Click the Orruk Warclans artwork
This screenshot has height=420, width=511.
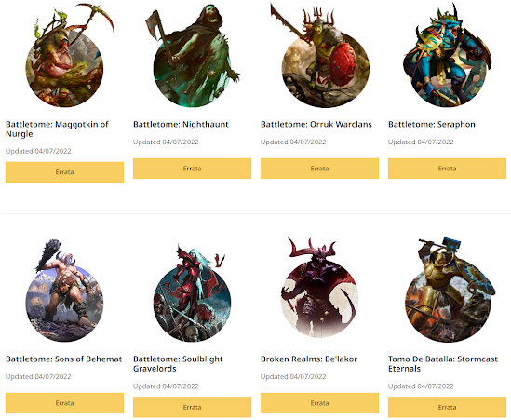[x=319, y=56]
